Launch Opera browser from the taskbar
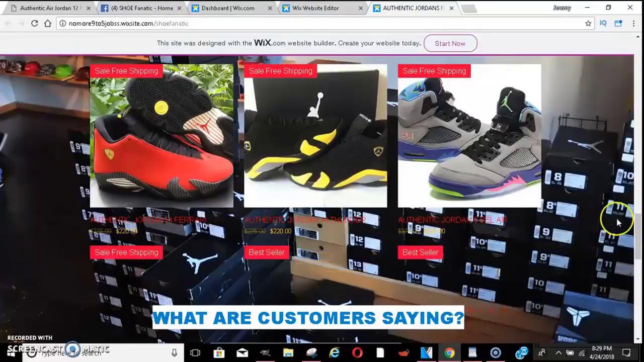Viewport: 644px width, 362px height. point(357,353)
